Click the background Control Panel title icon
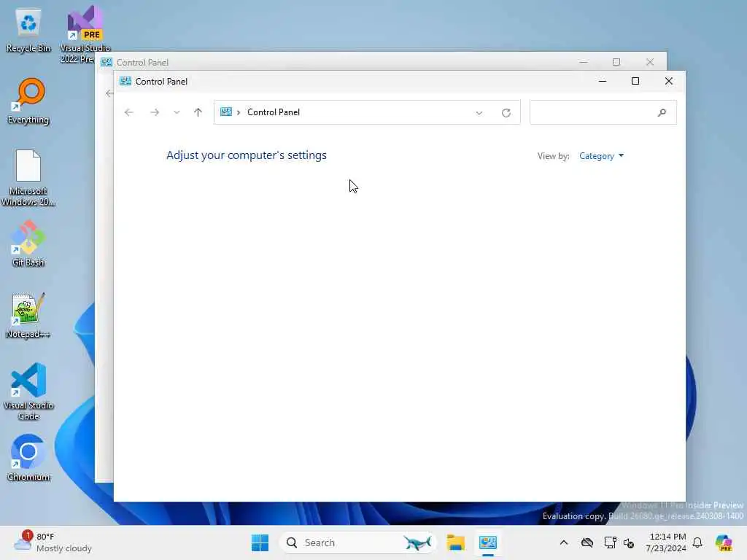Image resolution: width=747 pixels, height=560 pixels. (x=107, y=63)
